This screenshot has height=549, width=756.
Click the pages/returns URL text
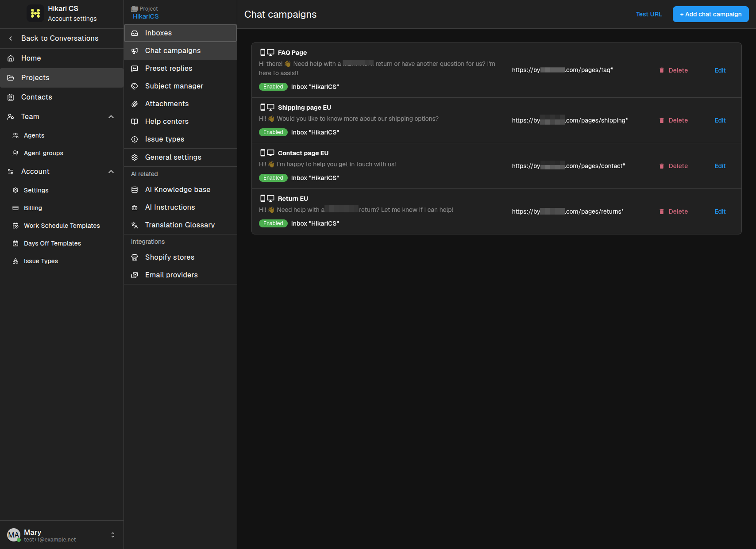pyautogui.click(x=568, y=211)
